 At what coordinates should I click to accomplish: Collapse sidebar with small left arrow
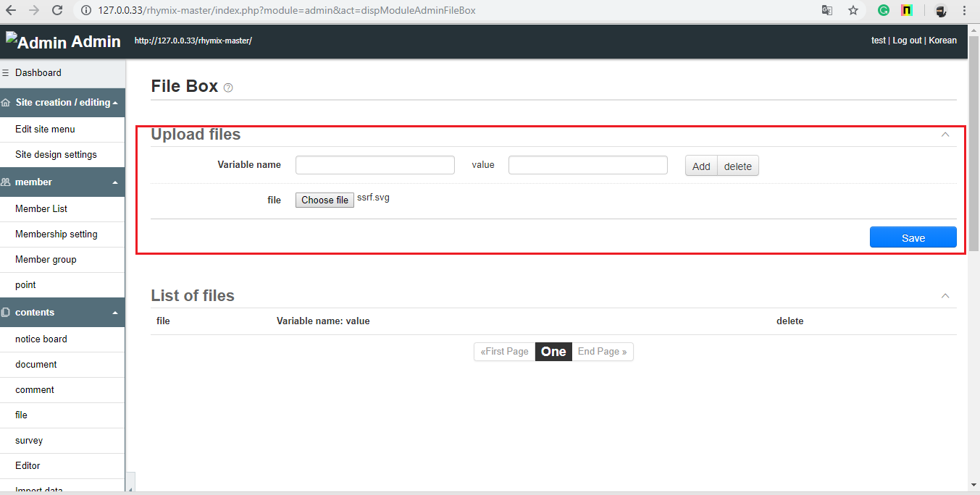tap(130, 481)
